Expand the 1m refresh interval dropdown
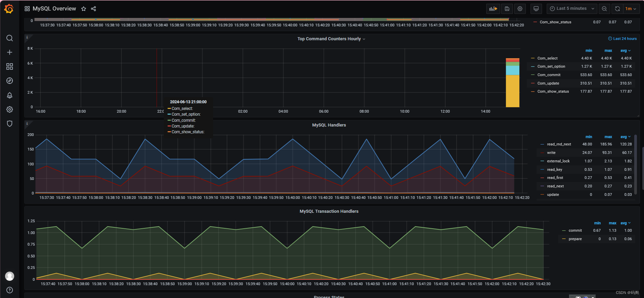This screenshot has height=298, width=644. 631,9
